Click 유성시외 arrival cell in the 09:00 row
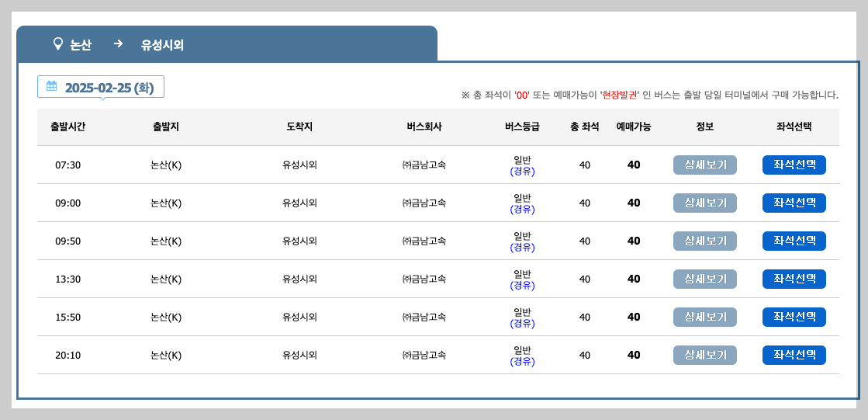This screenshot has height=420, width=868. [x=299, y=203]
